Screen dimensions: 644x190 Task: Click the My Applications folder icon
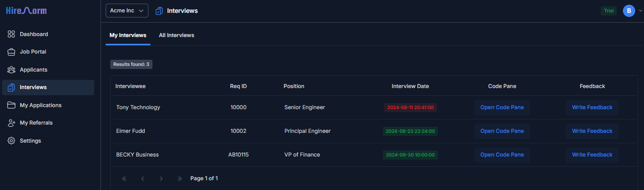(x=11, y=105)
